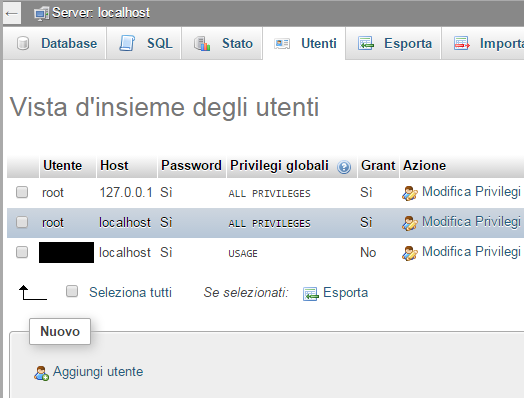Click the Stato chart icon
The width and height of the screenshot is (524, 398).
pos(202,43)
